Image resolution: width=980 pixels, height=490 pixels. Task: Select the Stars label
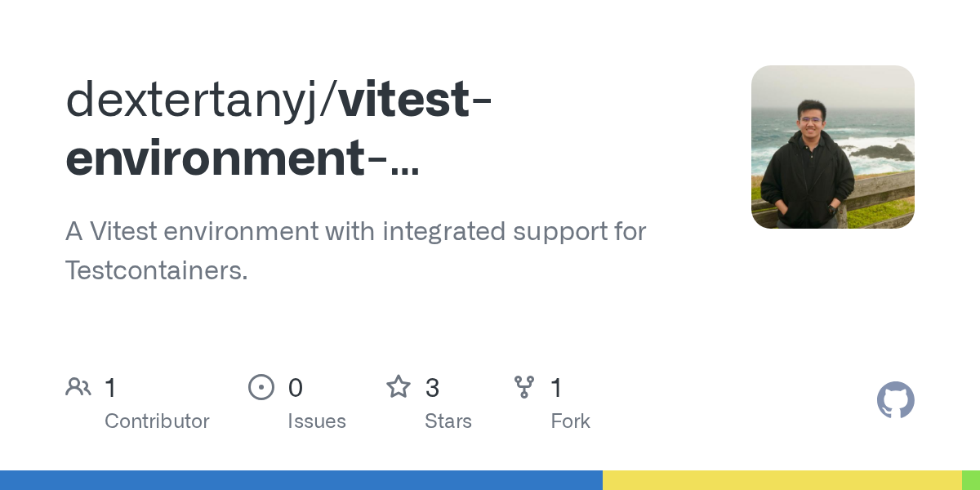(448, 421)
